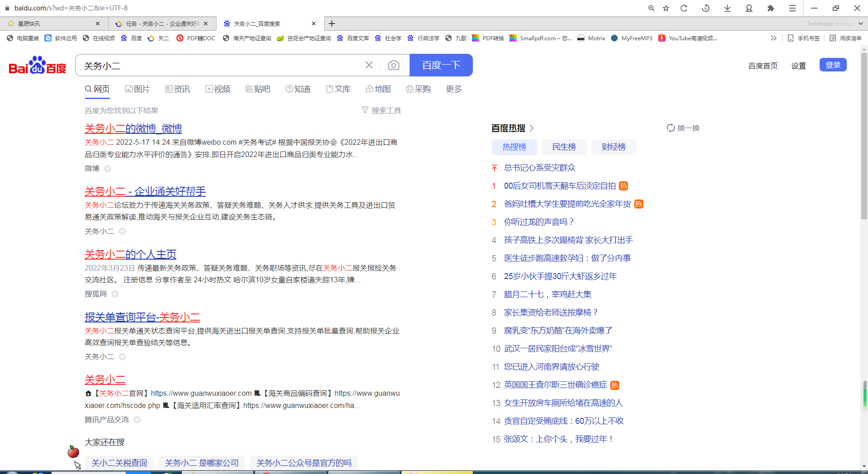Open 百度首页 link

pos(763,66)
